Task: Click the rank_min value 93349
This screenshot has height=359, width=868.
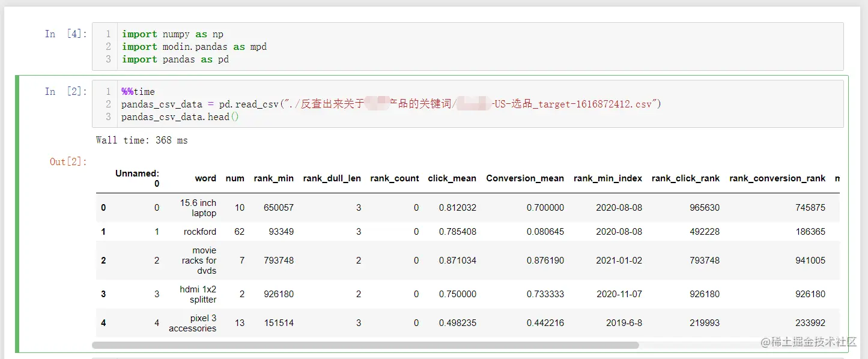Action: [x=281, y=232]
